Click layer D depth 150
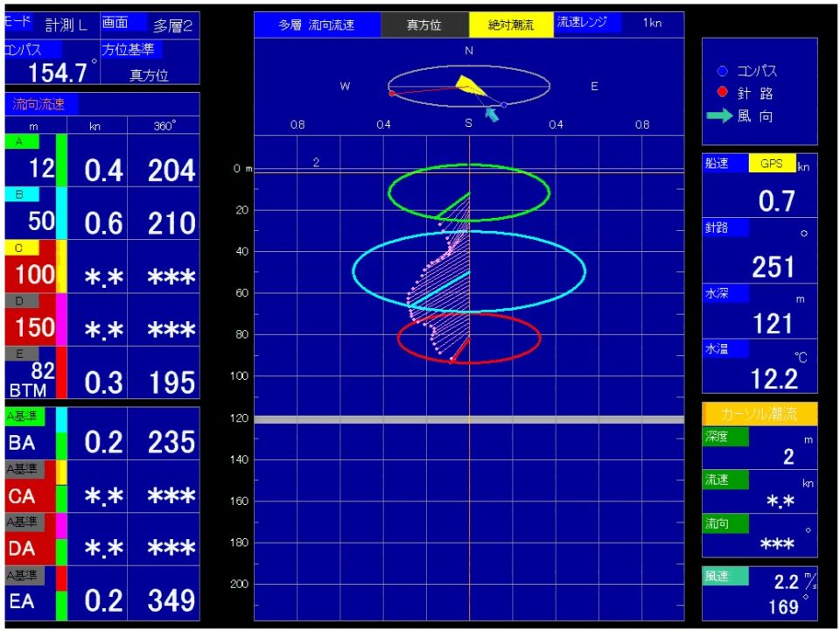840x631 pixels. pos(35,326)
